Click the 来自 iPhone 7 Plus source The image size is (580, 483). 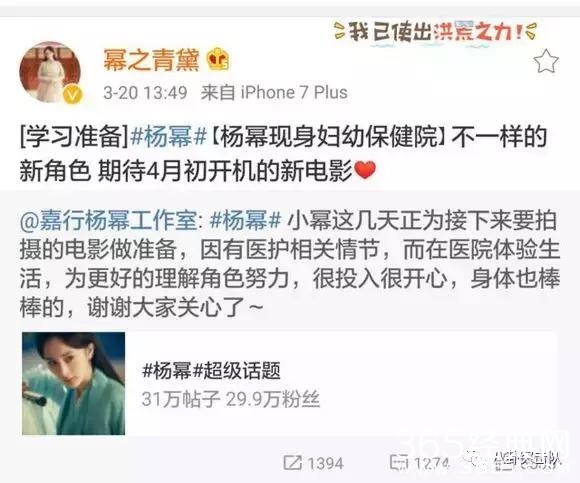click(274, 92)
